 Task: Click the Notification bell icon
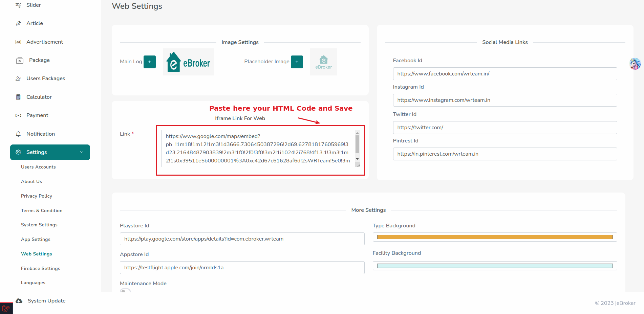pos(18,134)
